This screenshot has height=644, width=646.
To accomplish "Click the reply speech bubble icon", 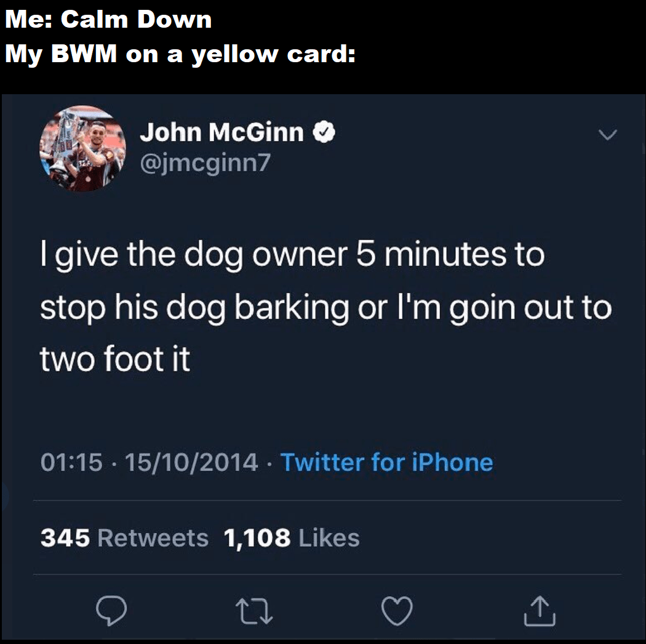I will pos(111,611).
